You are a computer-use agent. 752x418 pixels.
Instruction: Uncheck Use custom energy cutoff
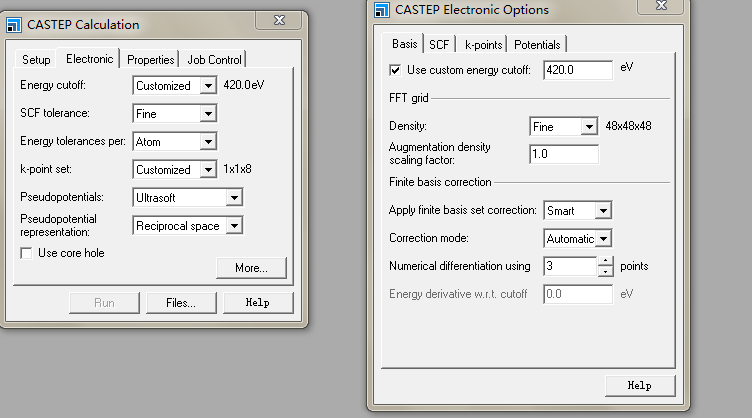(395, 70)
